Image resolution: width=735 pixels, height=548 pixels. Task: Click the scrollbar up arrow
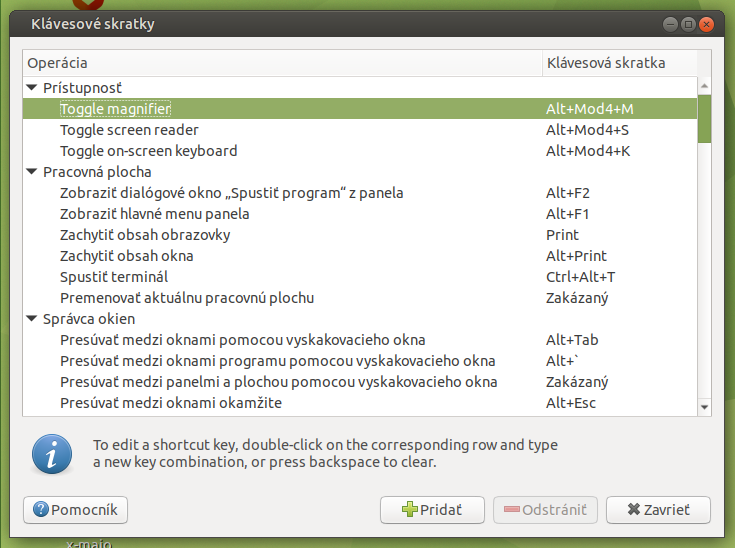click(x=704, y=86)
